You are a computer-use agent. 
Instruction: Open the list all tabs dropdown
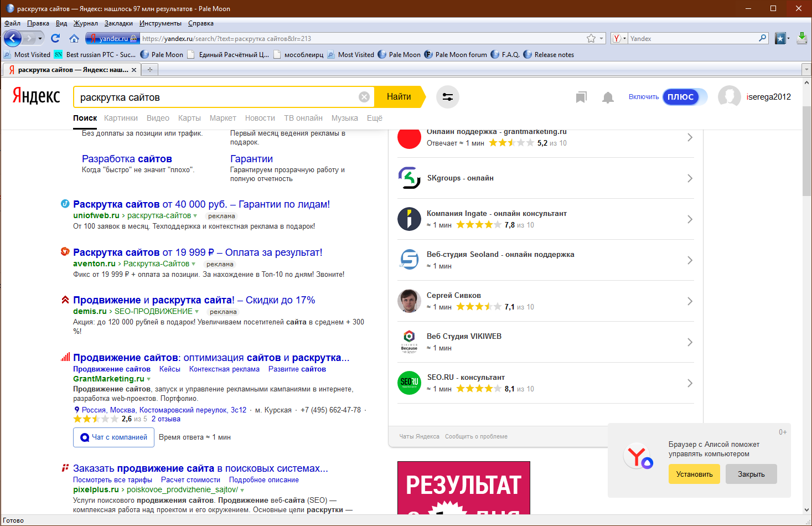point(806,70)
